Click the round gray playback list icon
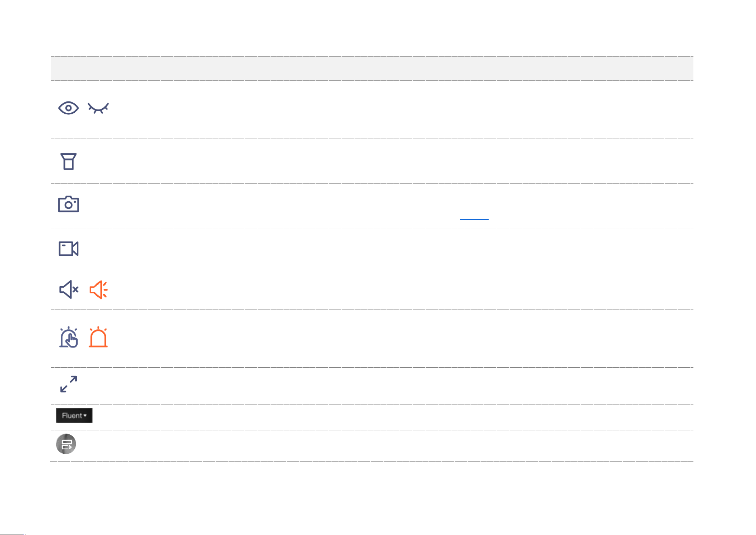Screen dimensions: 756x535 point(66,444)
